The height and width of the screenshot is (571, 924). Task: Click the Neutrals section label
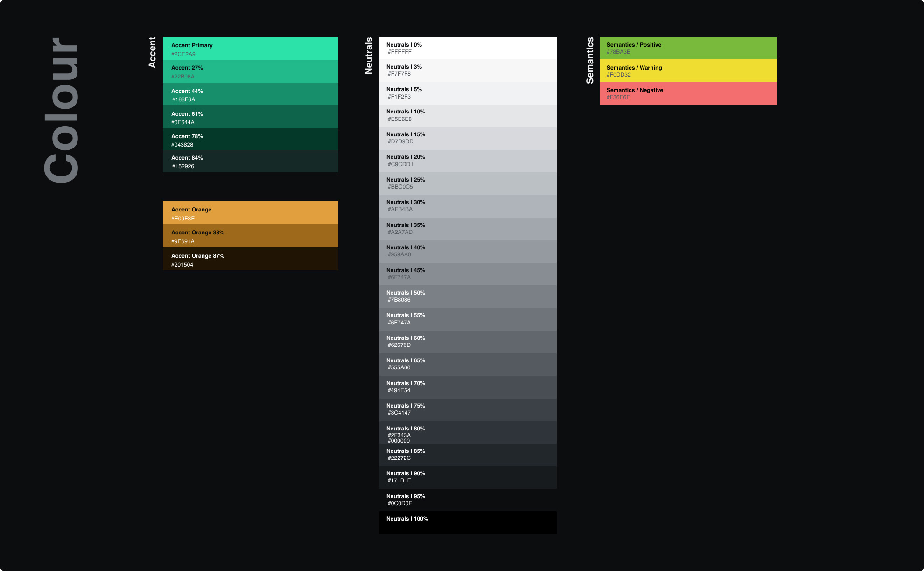369,55
